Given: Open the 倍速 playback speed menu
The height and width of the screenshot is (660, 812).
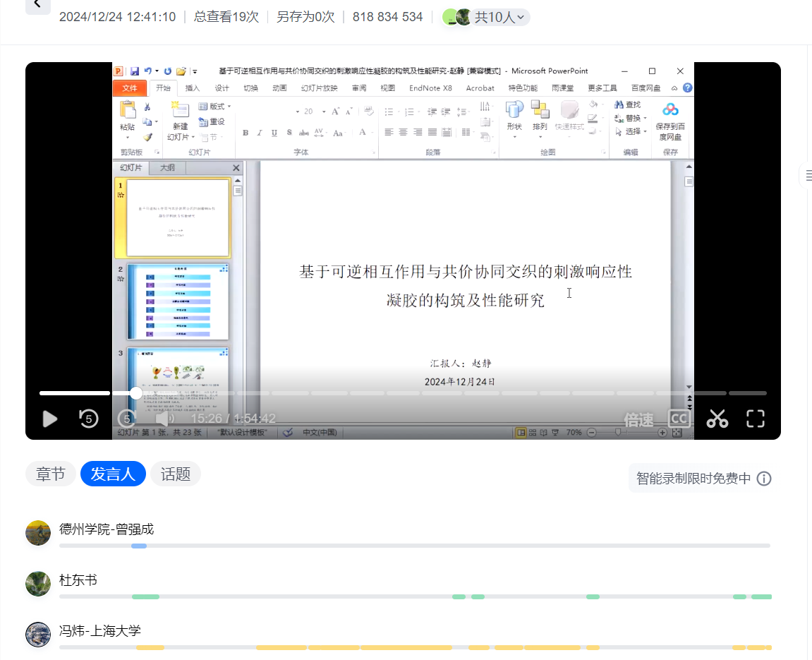Looking at the screenshot, I should (638, 419).
